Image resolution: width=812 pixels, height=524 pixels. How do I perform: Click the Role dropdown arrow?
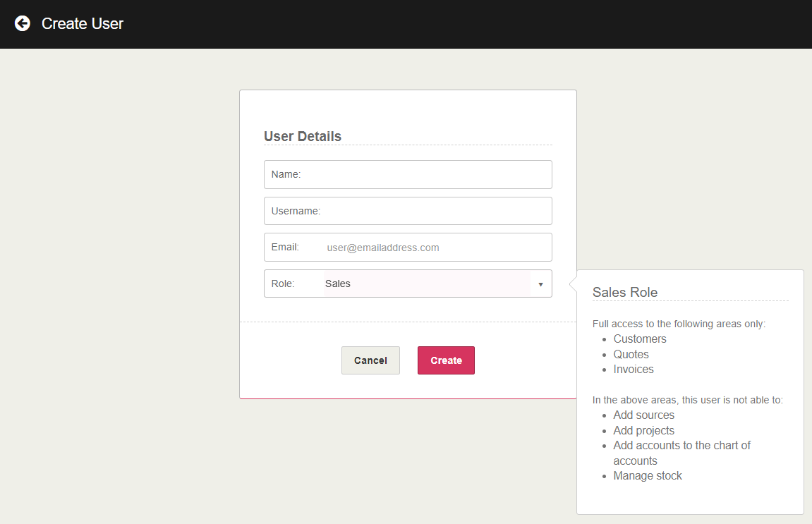[x=540, y=284]
